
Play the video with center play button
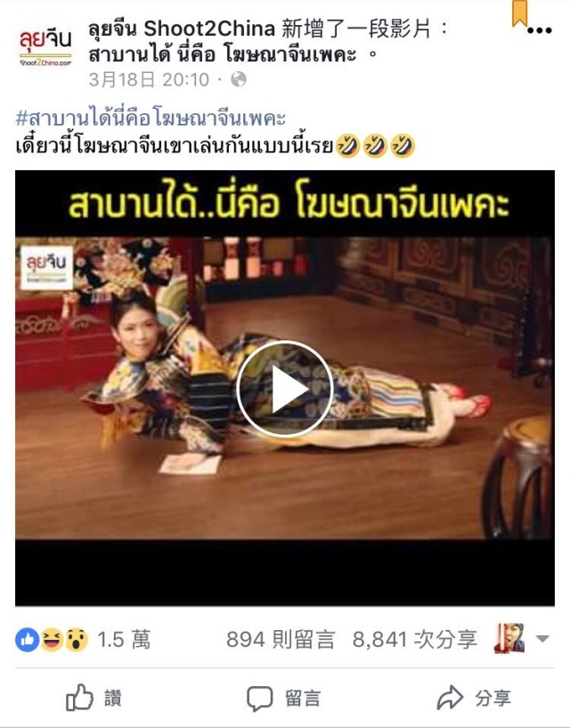284,389
